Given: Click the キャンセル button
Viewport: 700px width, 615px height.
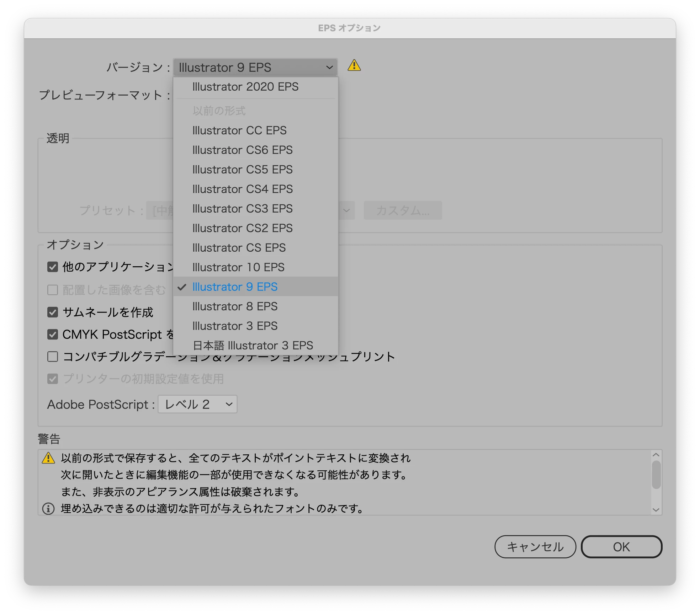Looking at the screenshot, I should (535, 546).
